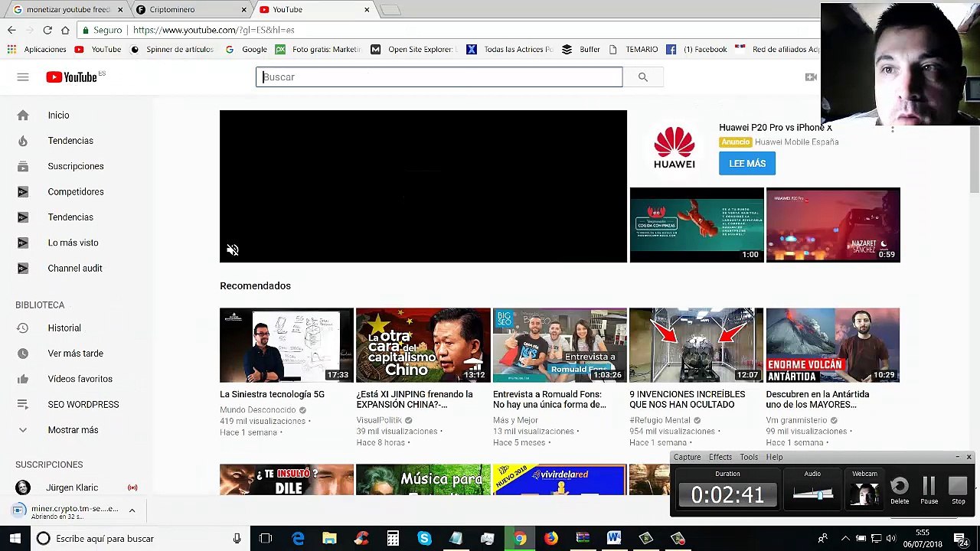
Task: Open the Capture menu in the recorder
Action: (687, 457)
